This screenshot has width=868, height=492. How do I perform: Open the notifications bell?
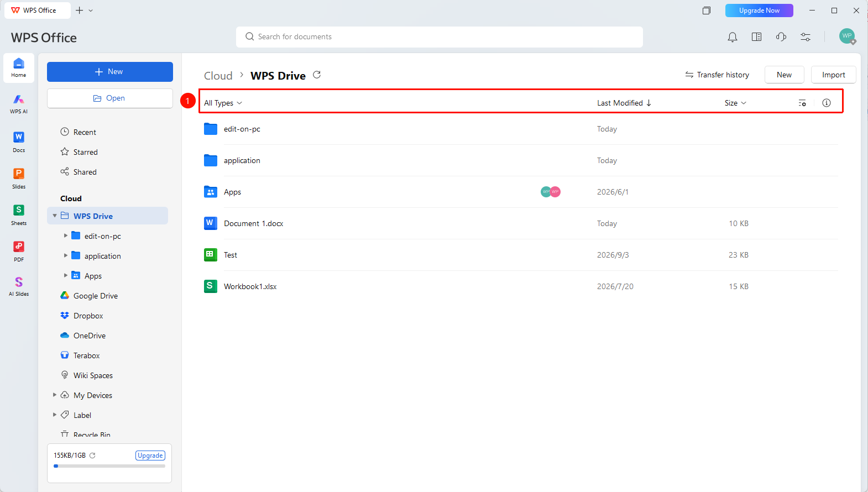tap(733, 37)
